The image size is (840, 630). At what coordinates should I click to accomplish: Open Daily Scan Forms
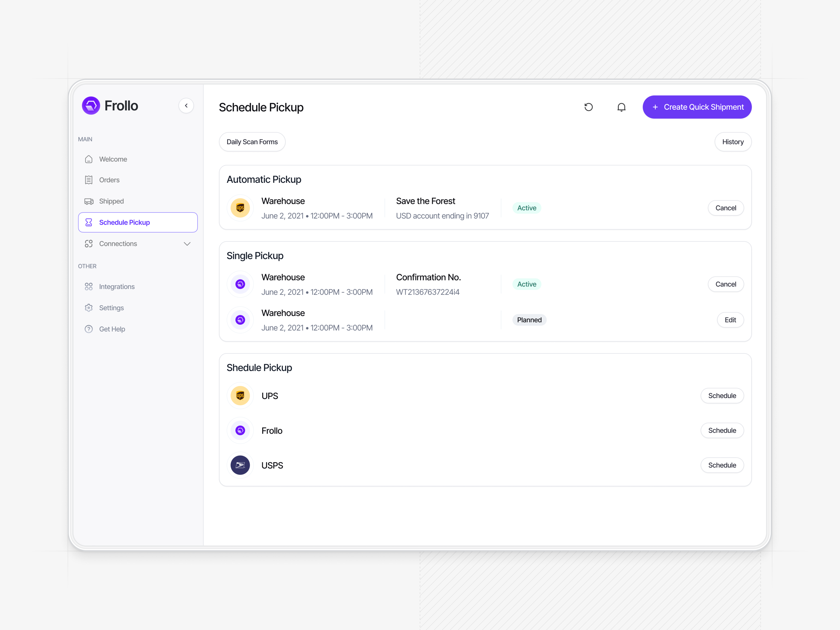[252, 142]
